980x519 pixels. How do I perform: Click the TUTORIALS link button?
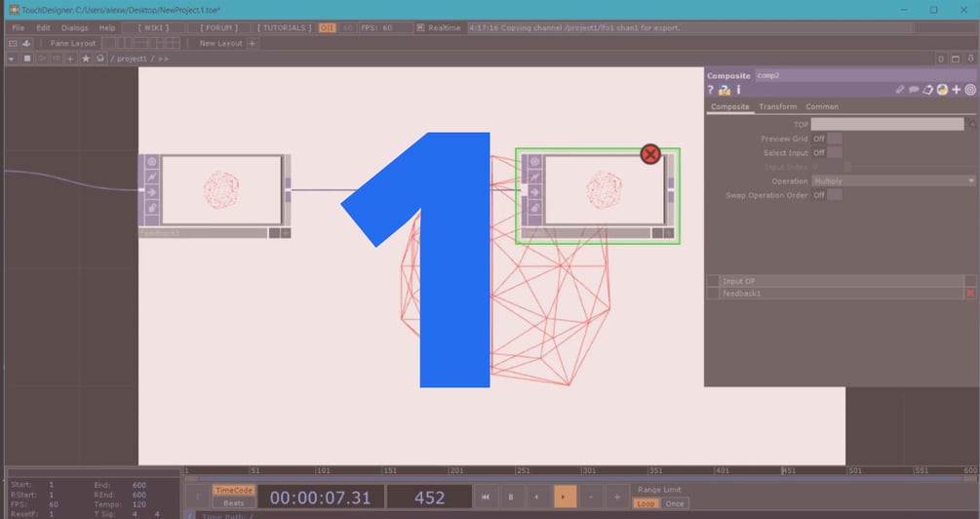pyautogui.click(x=285, y=27)
